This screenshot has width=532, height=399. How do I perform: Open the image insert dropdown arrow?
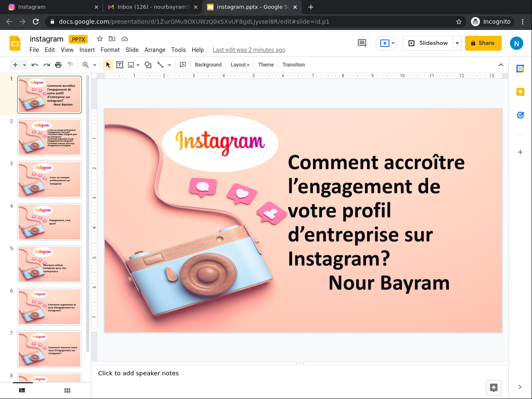pyautogui.click(x=138, y=65)
